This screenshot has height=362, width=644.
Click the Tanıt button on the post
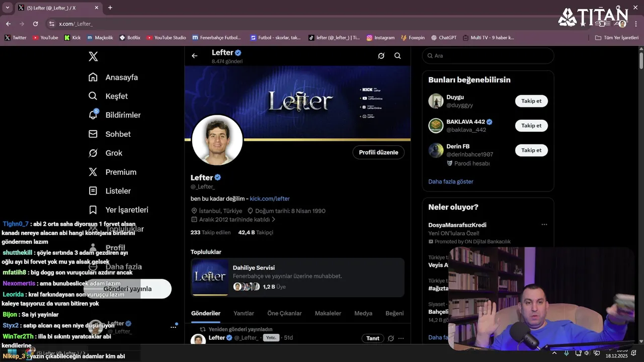pos(373,338)
